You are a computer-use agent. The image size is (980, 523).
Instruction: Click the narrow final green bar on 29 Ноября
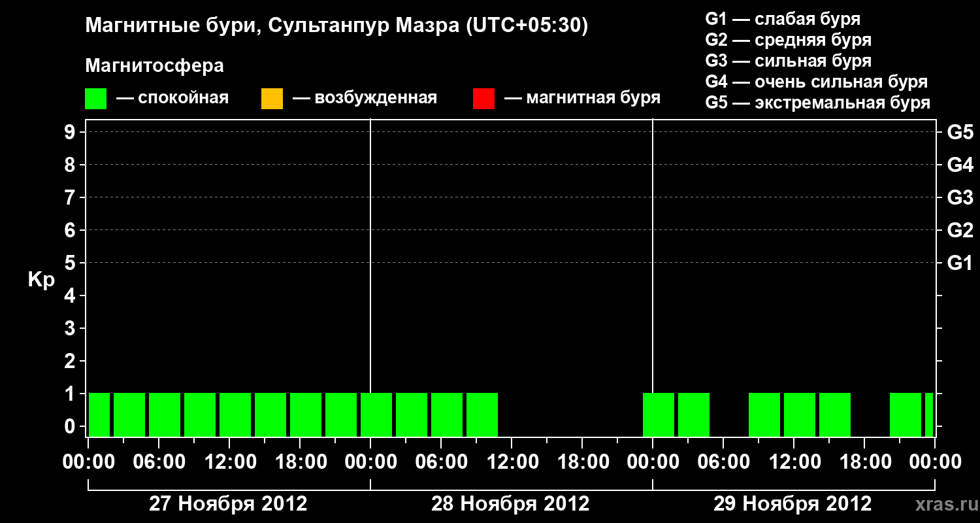929,414
